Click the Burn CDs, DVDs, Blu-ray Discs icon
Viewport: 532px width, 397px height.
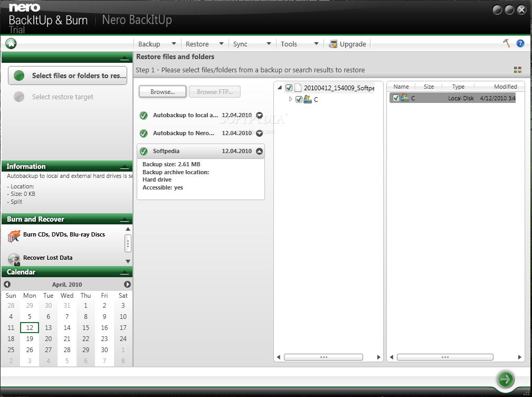(14, 236)
